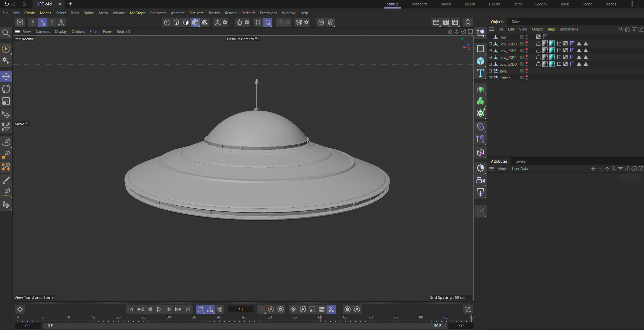Select the Scale tool
This screenshot has width=644, height=330.
point(6,101)
